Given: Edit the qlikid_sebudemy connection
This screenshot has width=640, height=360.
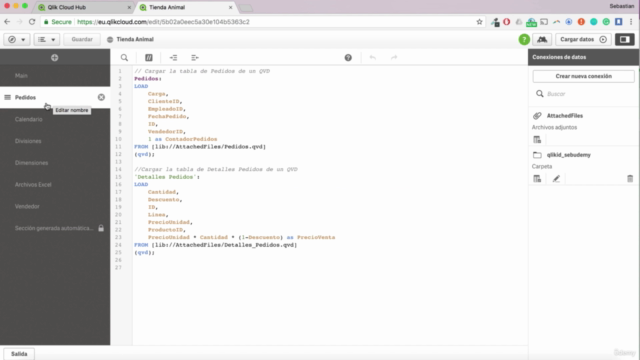Looking at the screenshot, I should coord(556,179).
